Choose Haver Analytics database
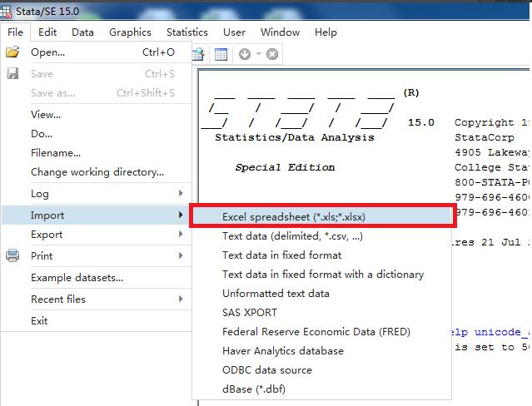Image resolution: width=532 pixels, height=406 pixels. click(x=321, y=351)
